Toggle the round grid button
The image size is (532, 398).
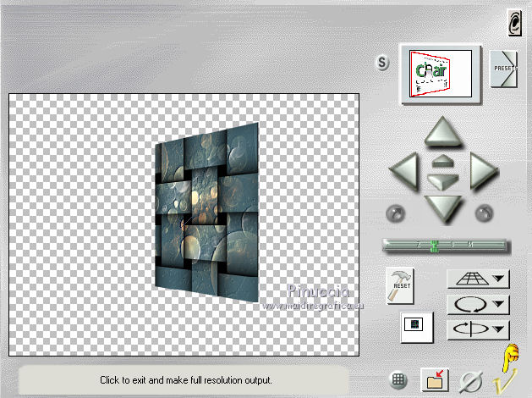[x=398, y=379]
